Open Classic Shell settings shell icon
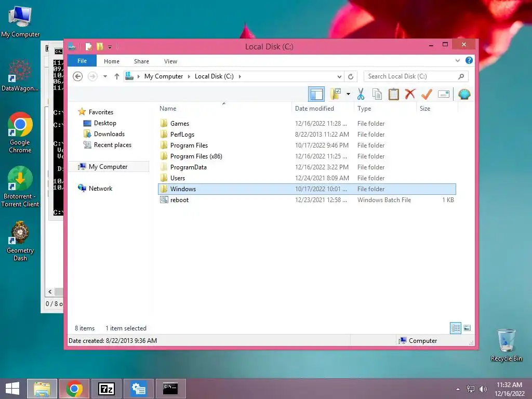Image resolution: width=532 pixels, height=399 pixels. pos(464,94)
